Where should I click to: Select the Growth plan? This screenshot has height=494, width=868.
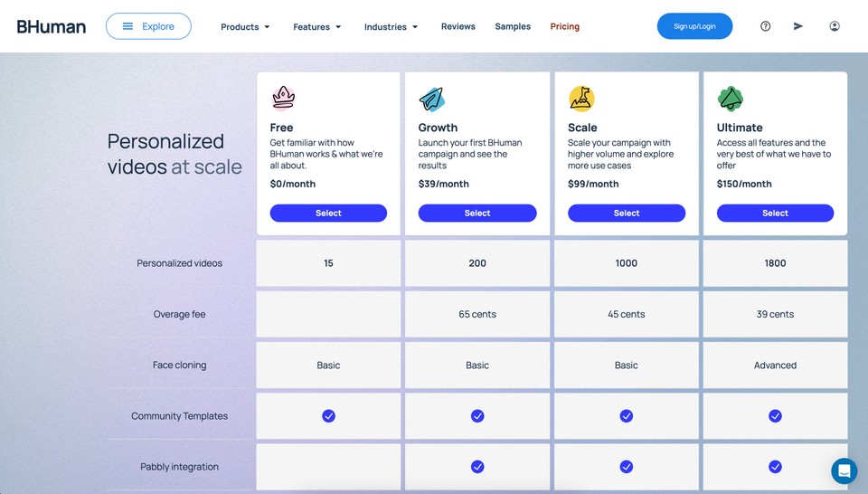[x=477, y=214]
